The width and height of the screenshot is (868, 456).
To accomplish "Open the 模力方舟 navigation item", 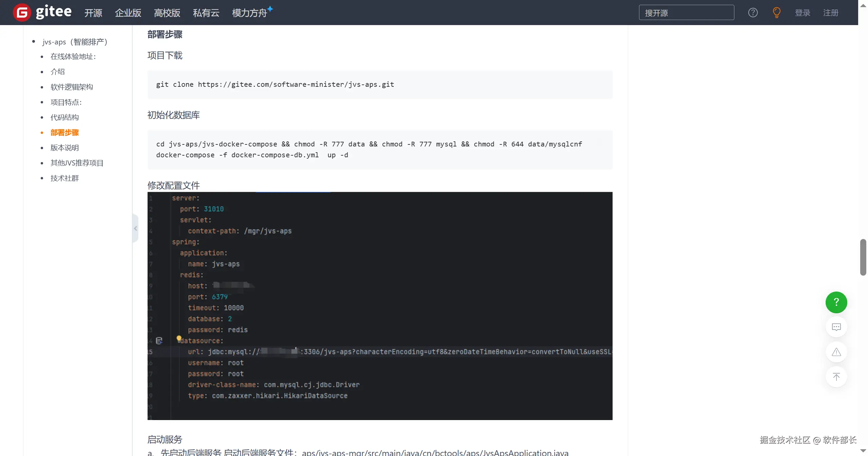I will click(249, 13).
